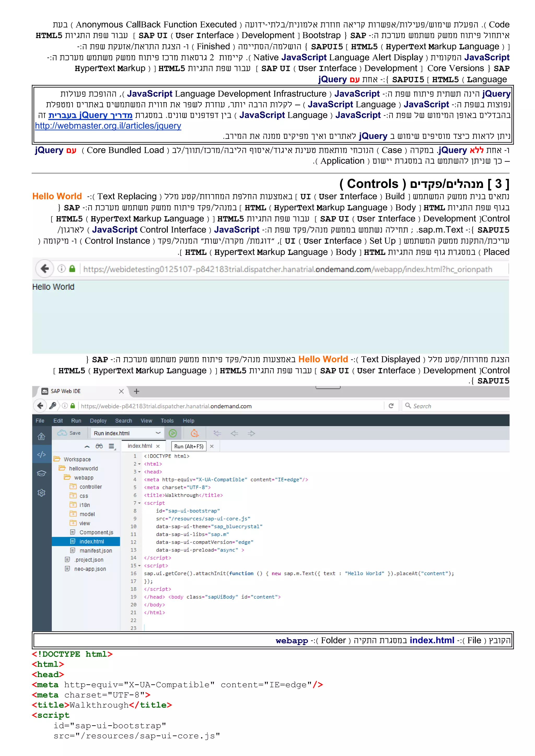Click the green padlock in SAP Web IDE address bar
This screenshot has height=756, width=535.
tap(73, 406)
